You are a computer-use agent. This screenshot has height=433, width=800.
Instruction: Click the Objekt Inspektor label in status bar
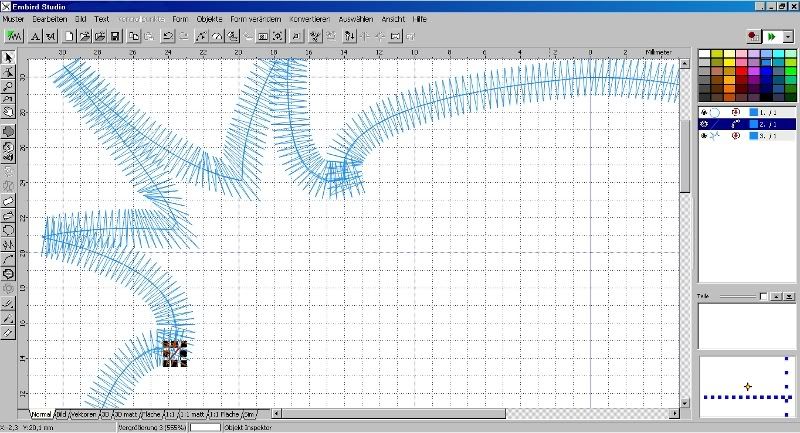(248, 428)
